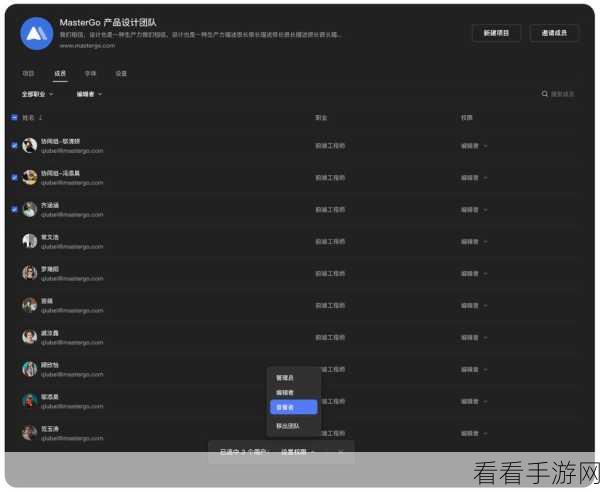This screenshot has height=492, width=600.
Task: Switch to the 设置 tab
Action: pyautogui.click(x=121, y=73)
